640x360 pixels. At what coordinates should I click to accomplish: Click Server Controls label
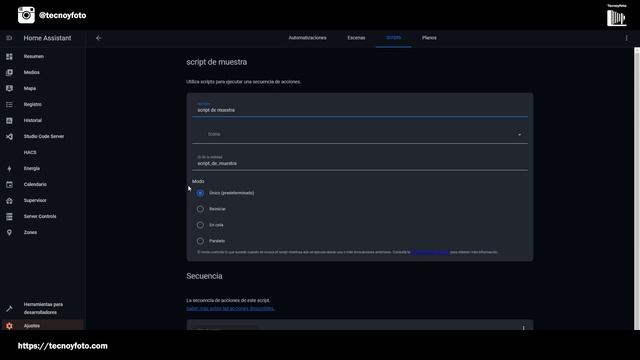(x=40, y=216)
